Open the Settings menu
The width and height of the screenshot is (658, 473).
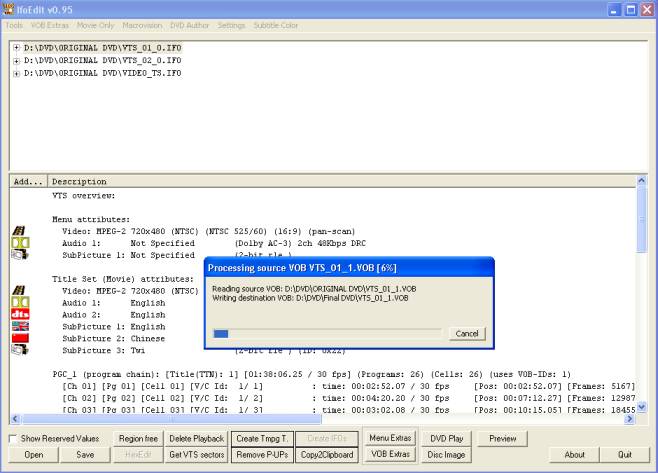(x=231, y=26)
